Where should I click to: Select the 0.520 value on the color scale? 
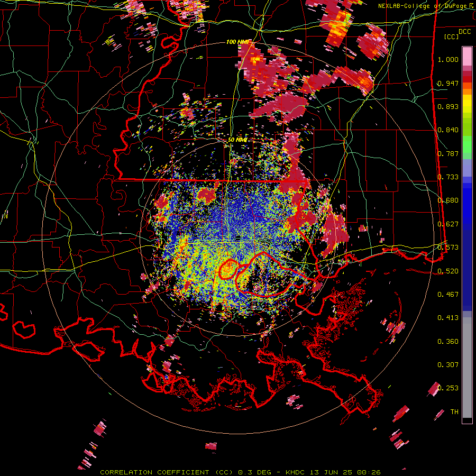tap(448, 271)
